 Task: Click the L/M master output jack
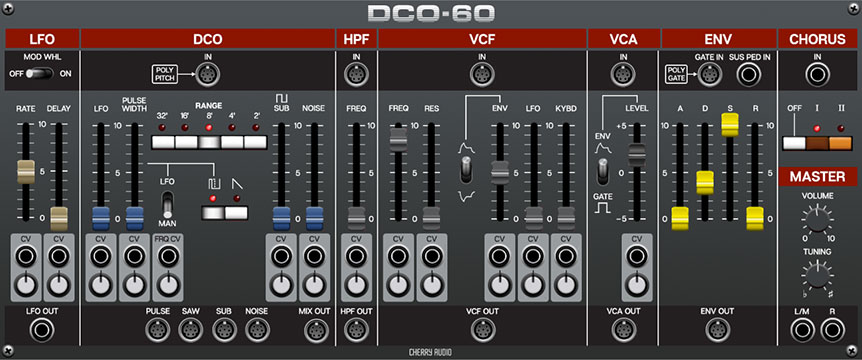(x=802, y=331)
